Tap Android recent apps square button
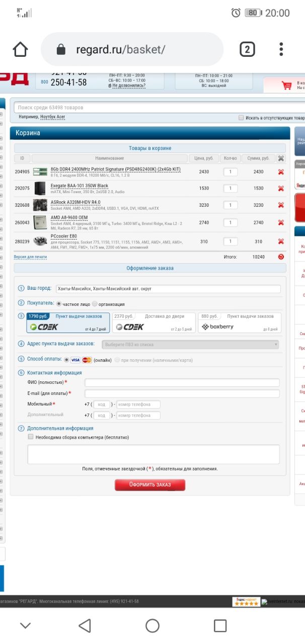The height and width of the screenshot is (644, 305). point(220,625)
